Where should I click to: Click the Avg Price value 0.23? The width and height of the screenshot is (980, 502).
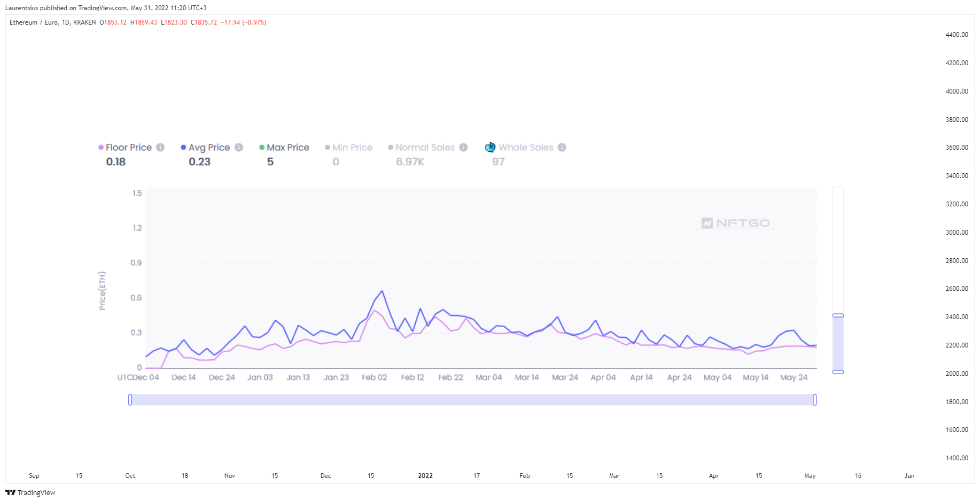(x=199, y=161)
